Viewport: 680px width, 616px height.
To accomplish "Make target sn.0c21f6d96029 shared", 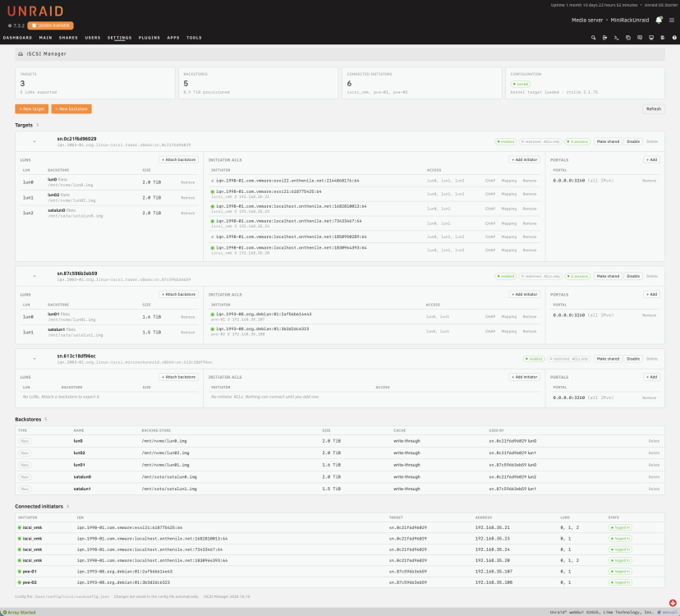I will [x=608, y=141].
